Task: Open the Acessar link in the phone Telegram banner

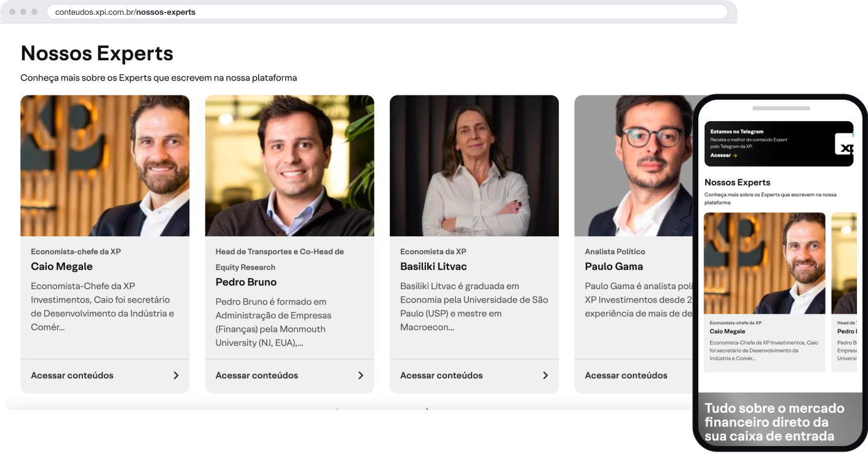Action: pyautogui.click(x=724, y=155)
